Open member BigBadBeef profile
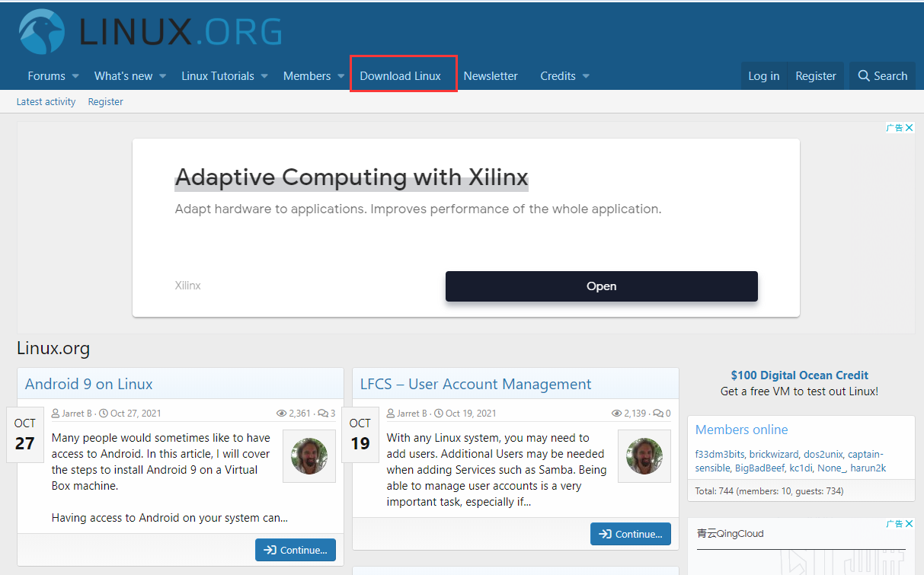Screen dimensions: 924x575 [x=759, y=468]
